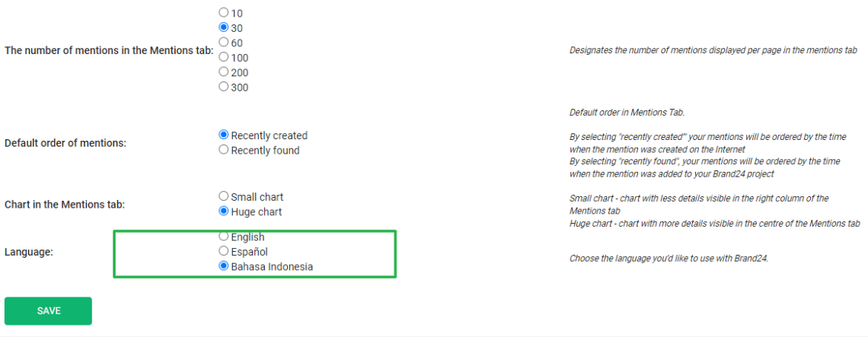868x337 pixels.
Task: Select the 30 mentions radio option
Action: (223, 27)
